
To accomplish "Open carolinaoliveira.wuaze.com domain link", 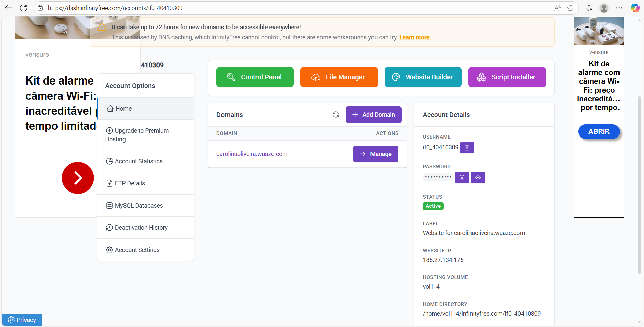I will click(x=252, y=154).
